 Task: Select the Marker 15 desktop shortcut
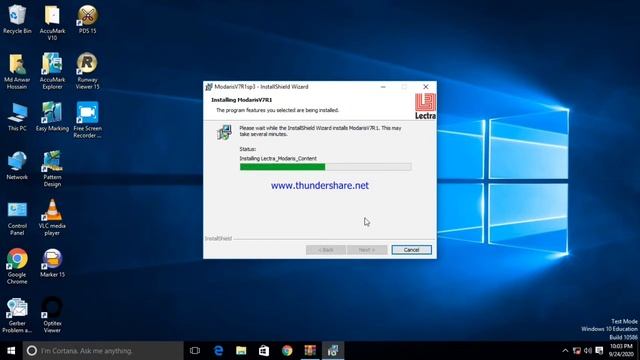pyautogui.click(x=52, y=263)
